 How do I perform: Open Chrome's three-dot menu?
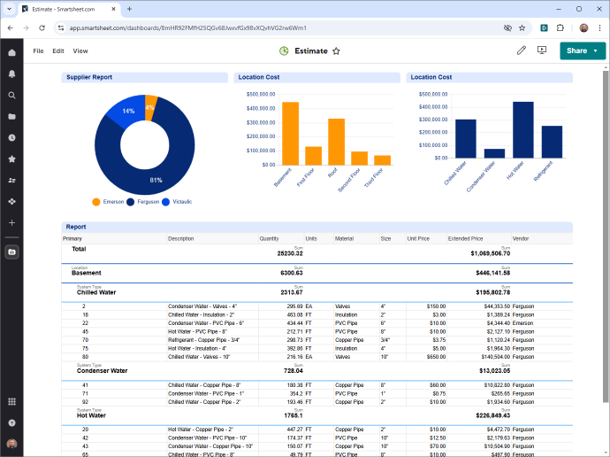click(599, 28)
